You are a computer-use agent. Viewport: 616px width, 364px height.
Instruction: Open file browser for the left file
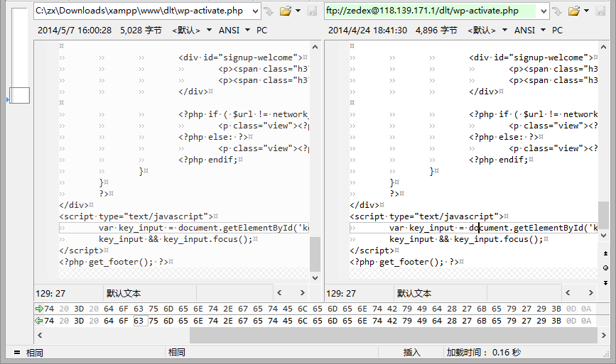[x=286, y=11]
